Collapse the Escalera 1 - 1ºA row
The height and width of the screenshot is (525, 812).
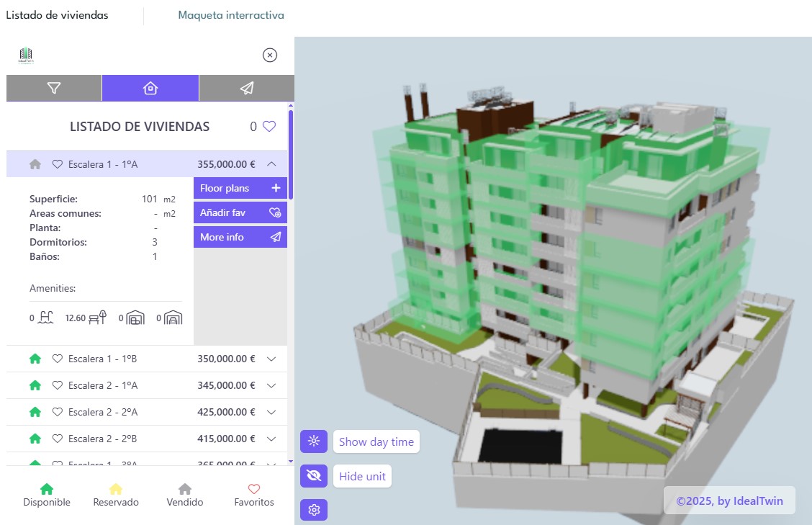(x=271, y=163)
